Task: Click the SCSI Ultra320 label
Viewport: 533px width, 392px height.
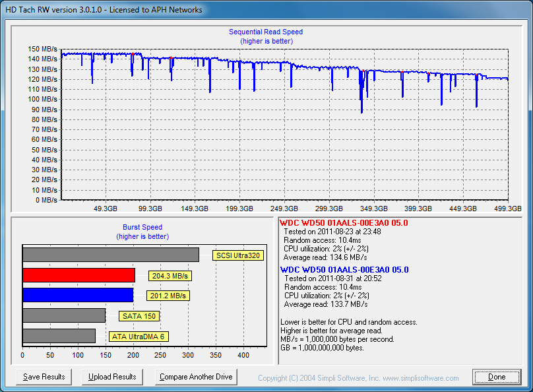Action: coord(238,255)
